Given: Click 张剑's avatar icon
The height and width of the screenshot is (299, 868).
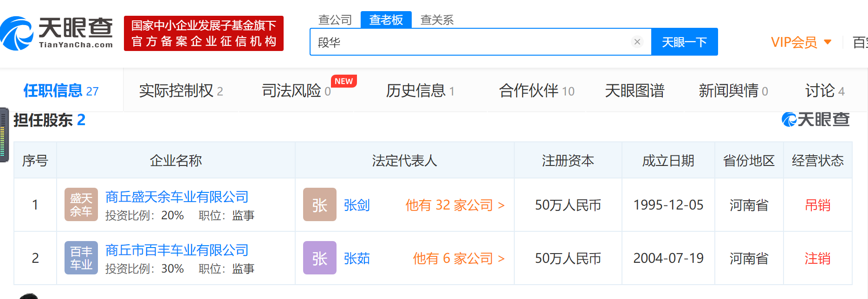Looking at the screenshot, I should pos(319,204).
